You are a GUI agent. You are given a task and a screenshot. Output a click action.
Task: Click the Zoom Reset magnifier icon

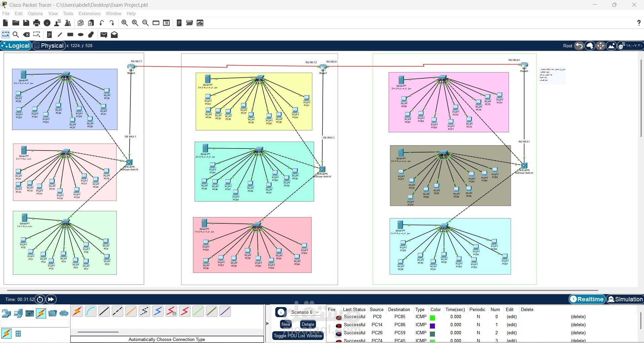(x=135, y=23)
